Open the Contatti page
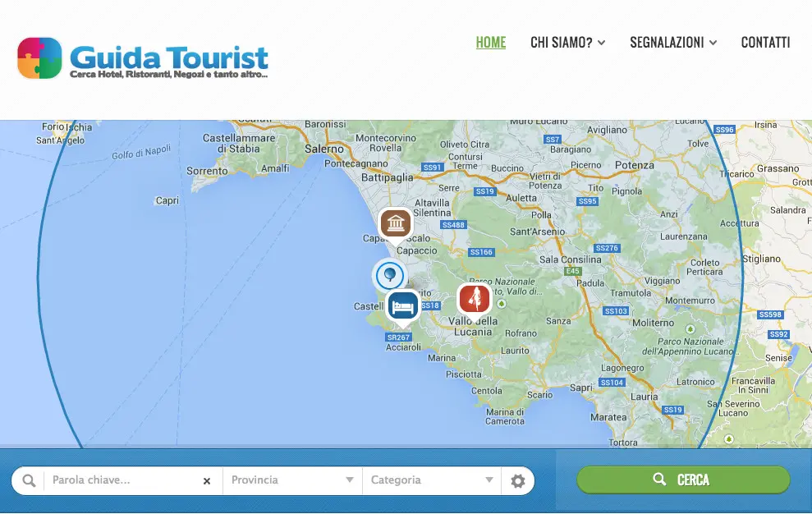Image resolution: width=812 pixels, height=514 pixels. coord(765,43)
